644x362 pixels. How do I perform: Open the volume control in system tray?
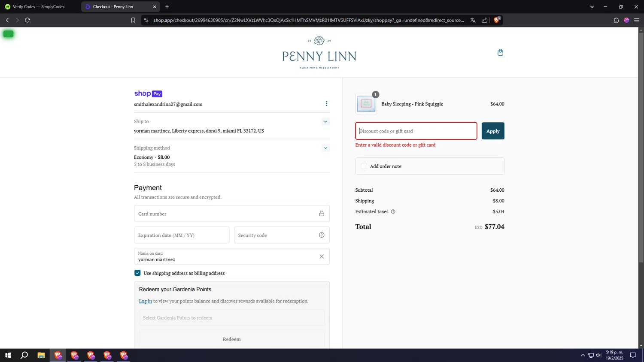pos(598,355)
